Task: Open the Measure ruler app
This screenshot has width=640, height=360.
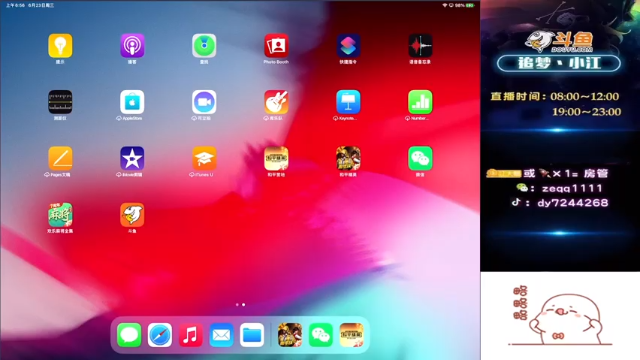Action: click(x=60, y=102)
